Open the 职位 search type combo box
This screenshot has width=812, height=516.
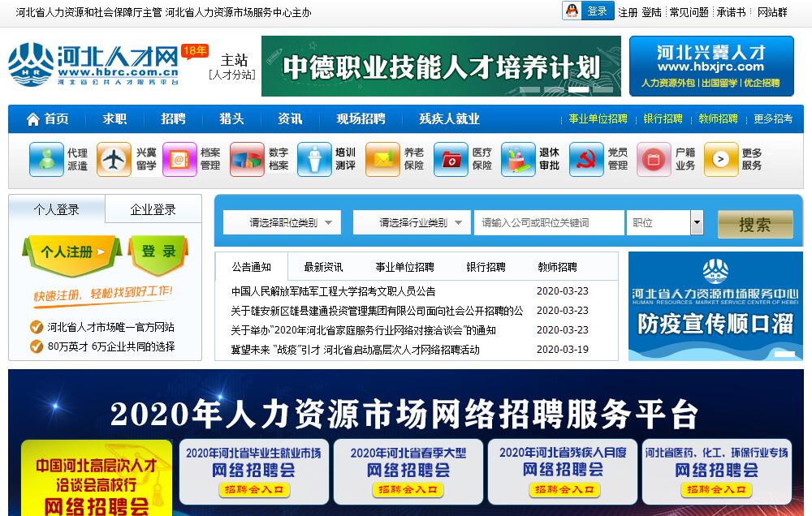pyautogui.click(x=664, y=222)
